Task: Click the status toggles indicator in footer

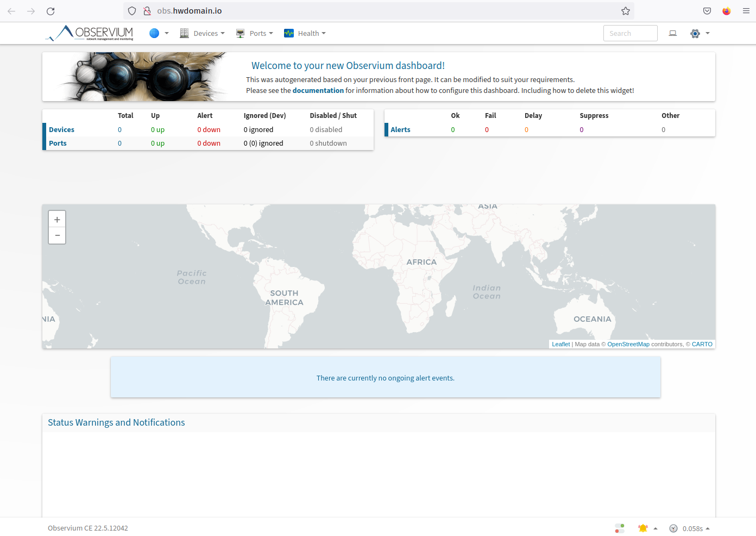Action: (619, 528)
